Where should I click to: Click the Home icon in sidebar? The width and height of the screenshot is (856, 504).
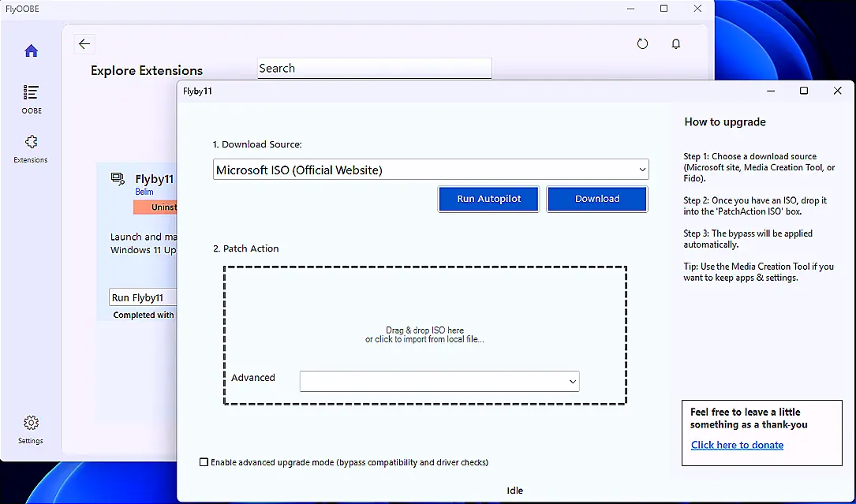click(31, 51)
